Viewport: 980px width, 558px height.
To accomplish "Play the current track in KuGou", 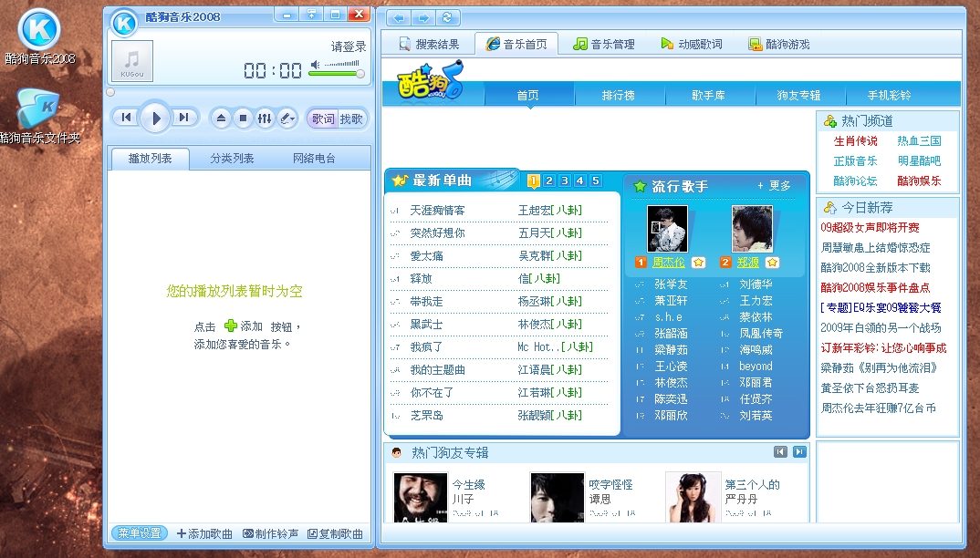I will point(156,117).
